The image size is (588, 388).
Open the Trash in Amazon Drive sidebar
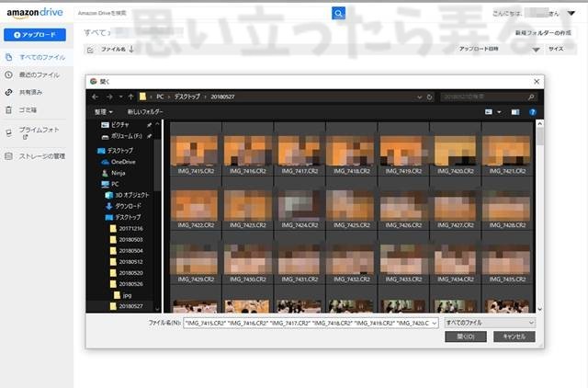[22, 110]
